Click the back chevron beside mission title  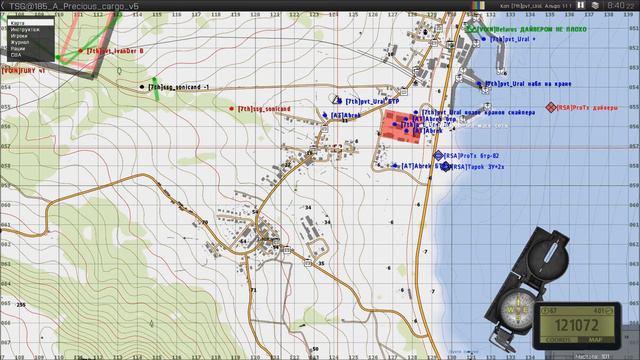click(2, 6)
